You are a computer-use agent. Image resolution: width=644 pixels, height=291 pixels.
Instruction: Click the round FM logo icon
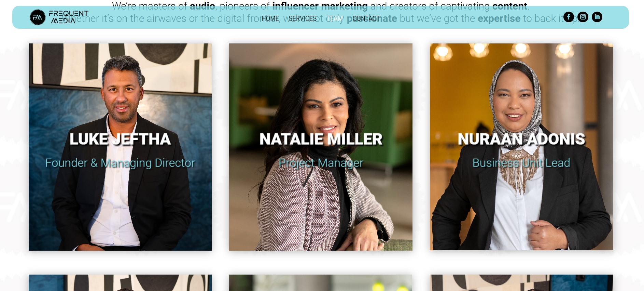click(x=38, y=17)
